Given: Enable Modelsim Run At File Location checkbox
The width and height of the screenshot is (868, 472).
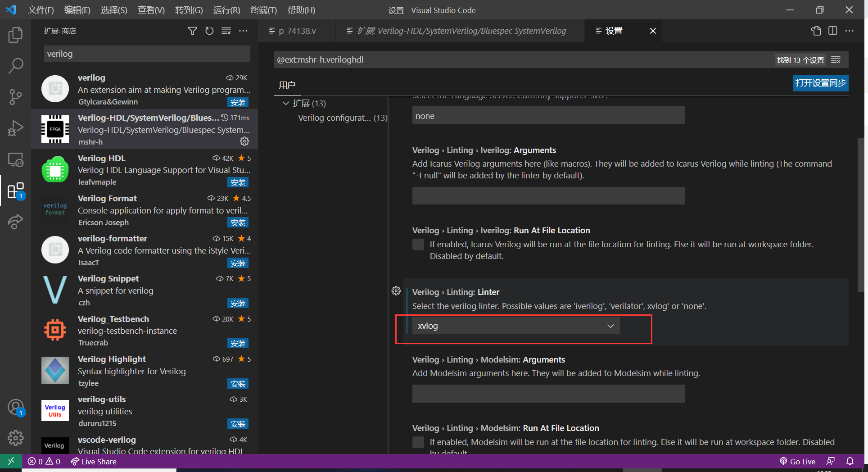Looking at the screenshot, I should (418, 442).
